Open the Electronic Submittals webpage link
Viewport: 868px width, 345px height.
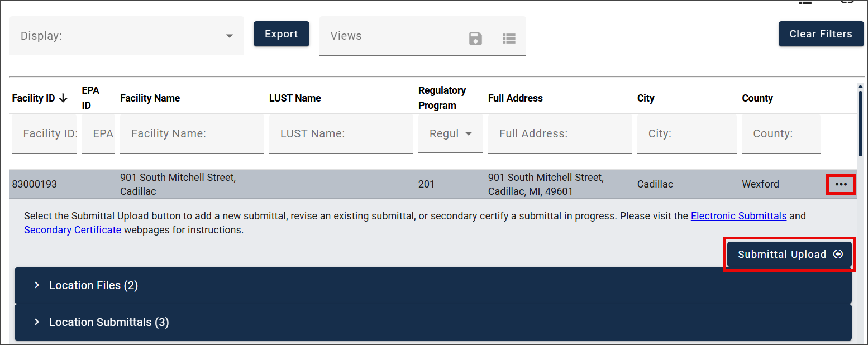738,215
